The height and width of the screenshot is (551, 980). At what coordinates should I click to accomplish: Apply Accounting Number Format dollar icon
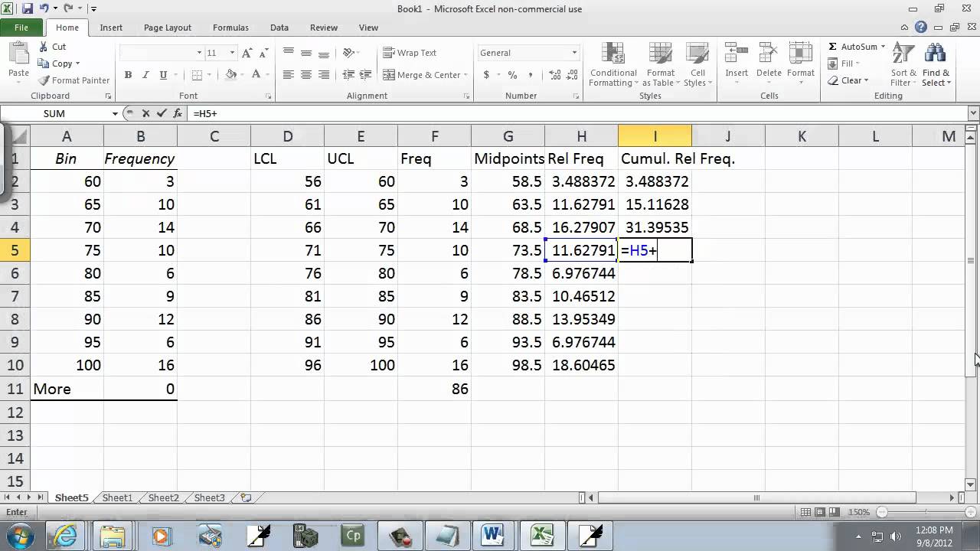coord(486,75)
